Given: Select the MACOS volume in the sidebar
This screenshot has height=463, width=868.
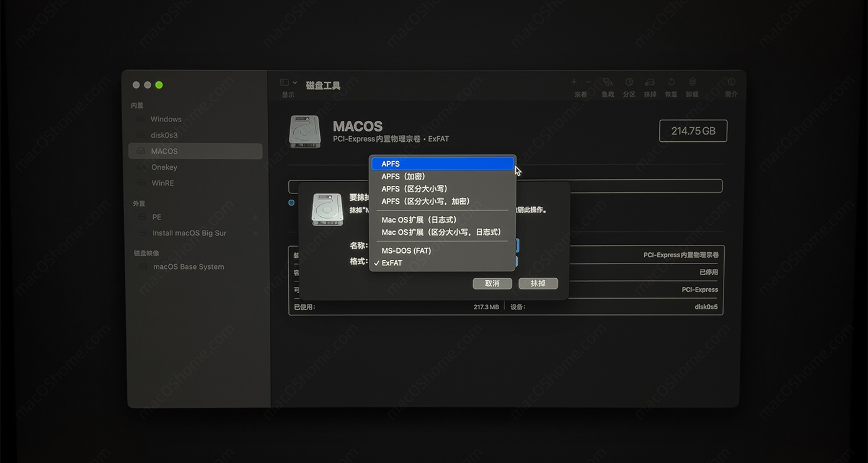Looking at the screenshot, I should click(x=195, y=151).
